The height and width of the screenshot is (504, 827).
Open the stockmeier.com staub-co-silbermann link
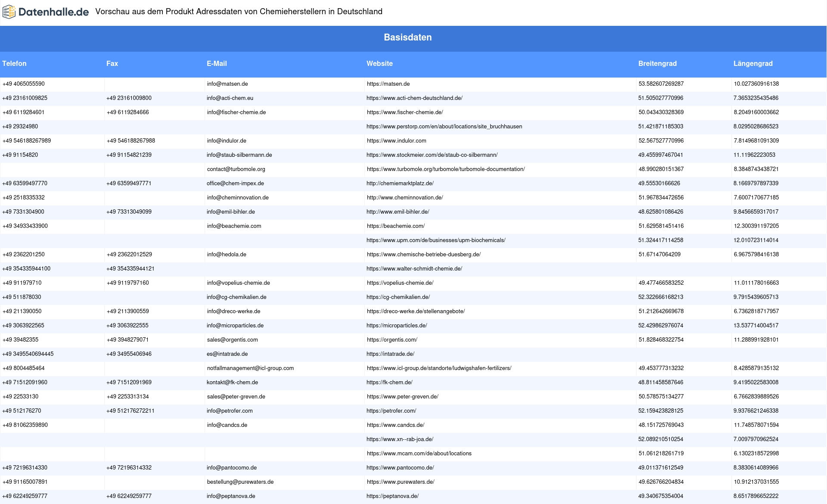click(432, 155)
